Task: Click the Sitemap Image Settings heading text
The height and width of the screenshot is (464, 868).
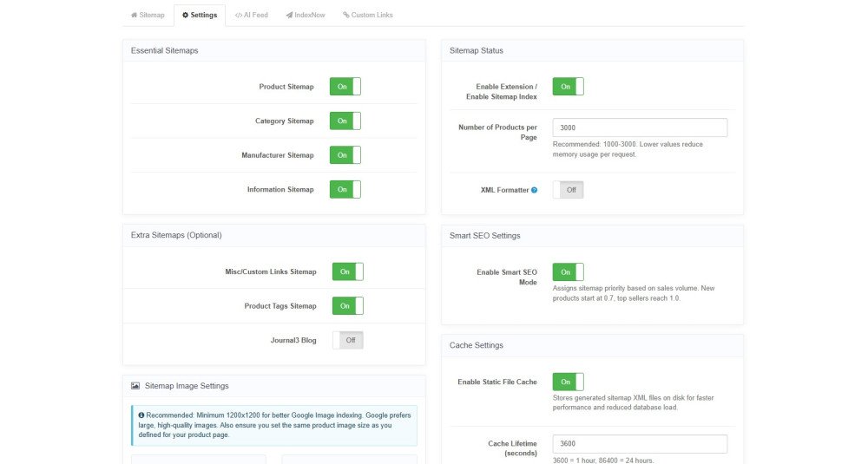Action: (x=187, y=386)
